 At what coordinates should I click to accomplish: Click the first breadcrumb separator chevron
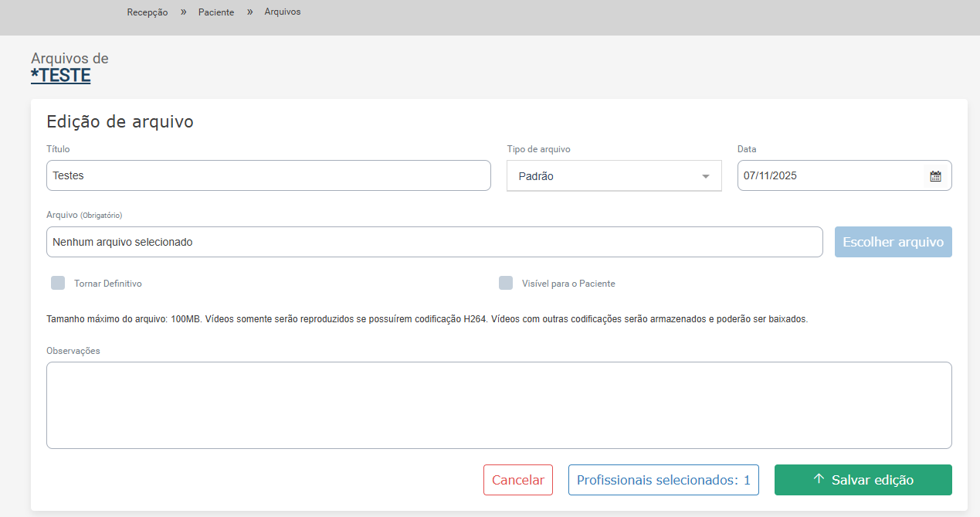pos(184,12)
